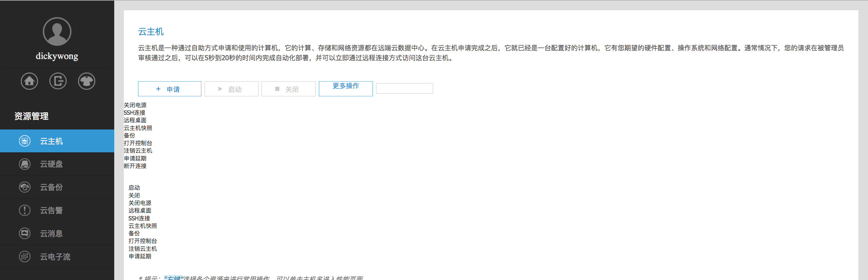The image size is (868, 280).
Task: Focus the empty search field beside 更多操作
Action: coord(404,89)
